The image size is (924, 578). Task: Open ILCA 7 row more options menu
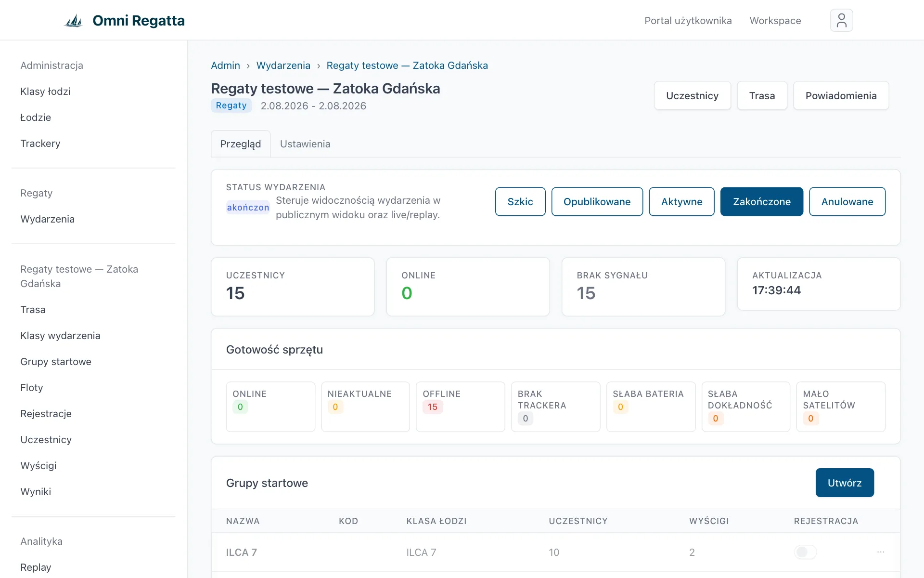click(881, 552)
